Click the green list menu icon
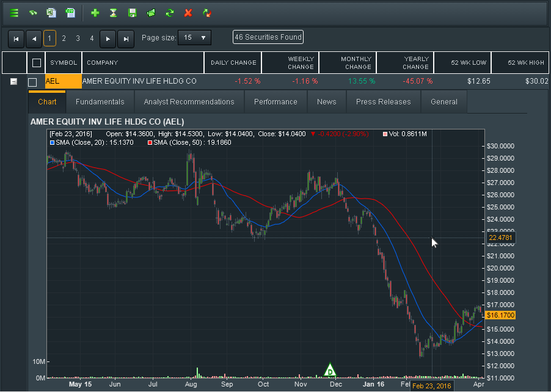Screen dimensions: 551x392 tap(14, 12)
